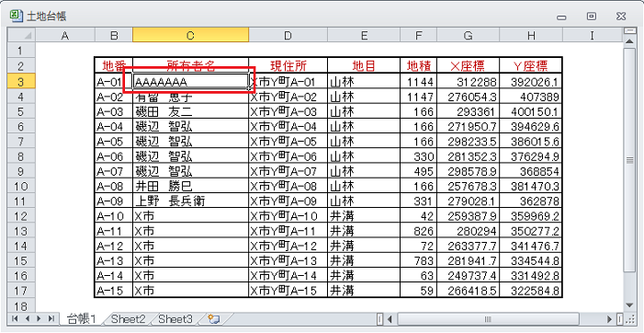
Task: Click the X座標 header cell
Action: pos(469,66)
